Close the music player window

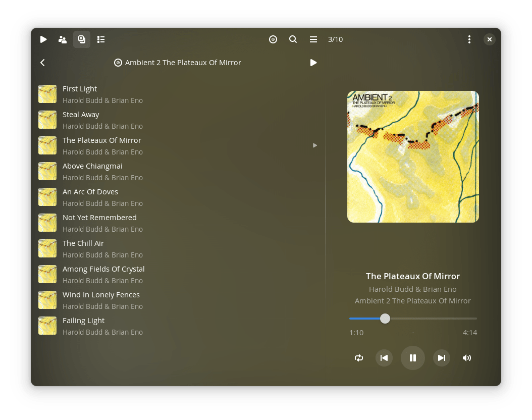tap(490, 39)
